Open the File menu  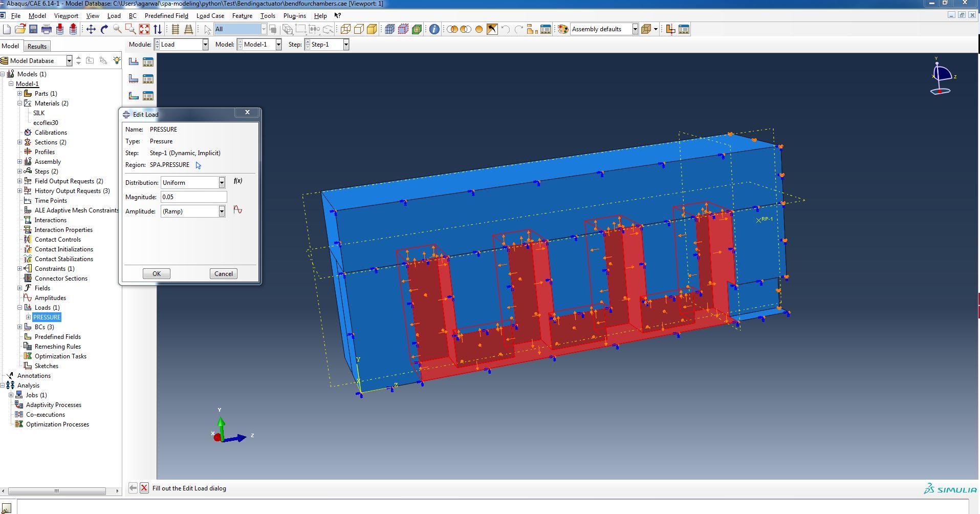tap(16, 16)
